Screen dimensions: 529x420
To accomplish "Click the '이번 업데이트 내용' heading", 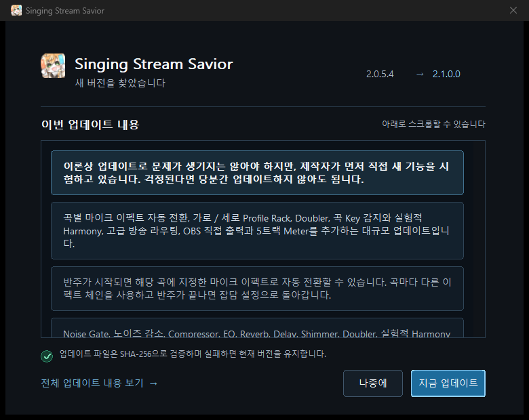I will (x=90, y=125).
